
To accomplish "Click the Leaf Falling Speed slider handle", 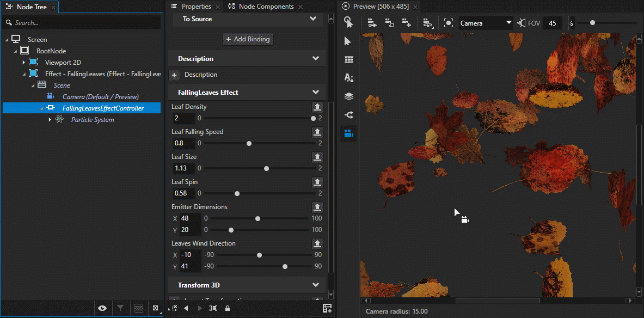I will [x=249, y=143].
